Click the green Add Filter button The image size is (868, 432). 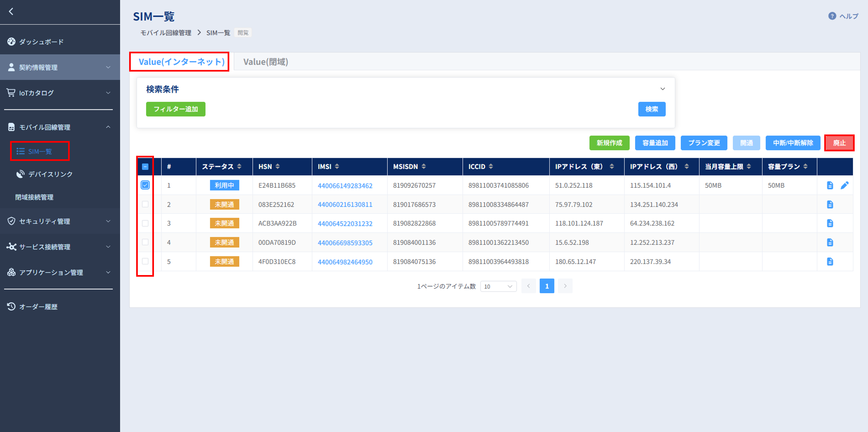175,109
